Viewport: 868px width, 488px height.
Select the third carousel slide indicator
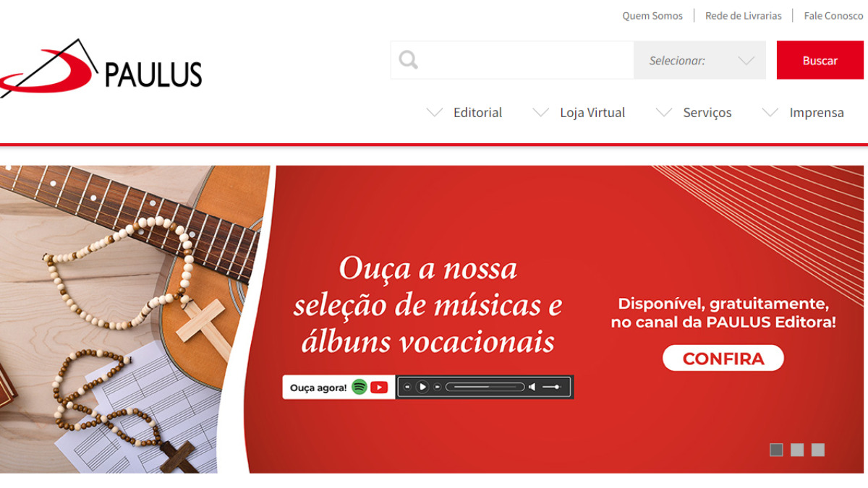point(818,450)
